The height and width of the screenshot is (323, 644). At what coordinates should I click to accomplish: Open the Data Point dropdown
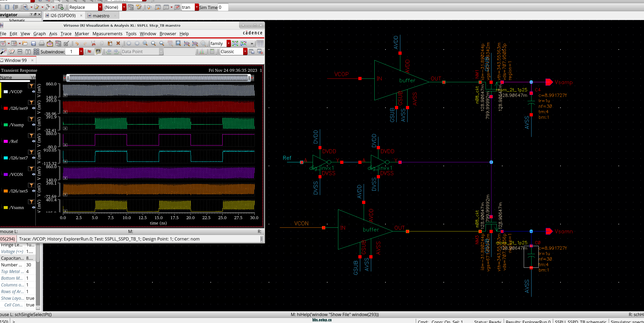pos(161,52)
